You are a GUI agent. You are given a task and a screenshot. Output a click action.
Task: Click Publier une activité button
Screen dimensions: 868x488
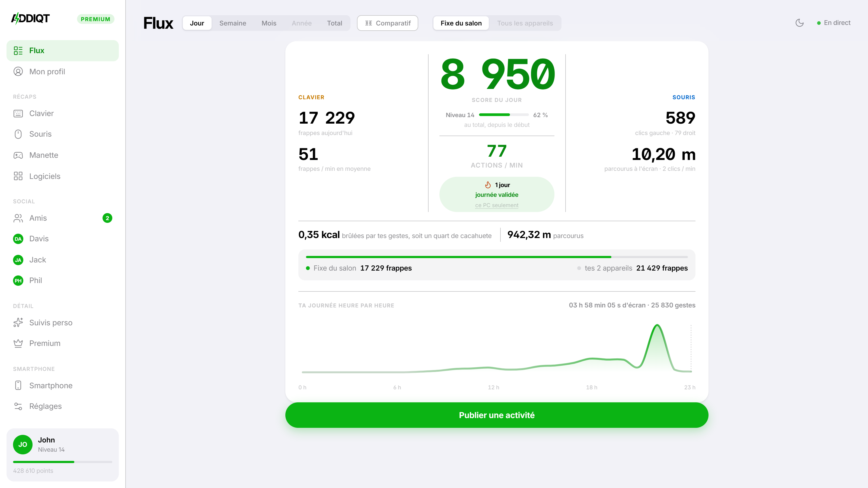coord(497,415)
